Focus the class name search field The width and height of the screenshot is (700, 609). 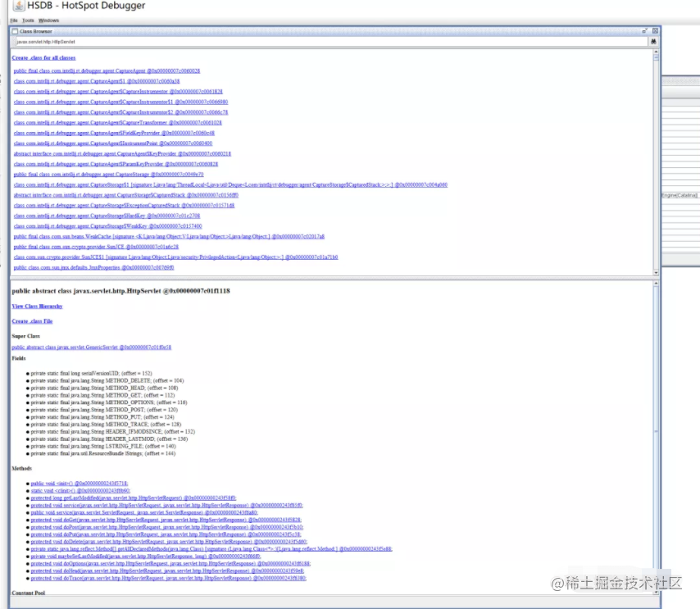[x=330, y=42]
